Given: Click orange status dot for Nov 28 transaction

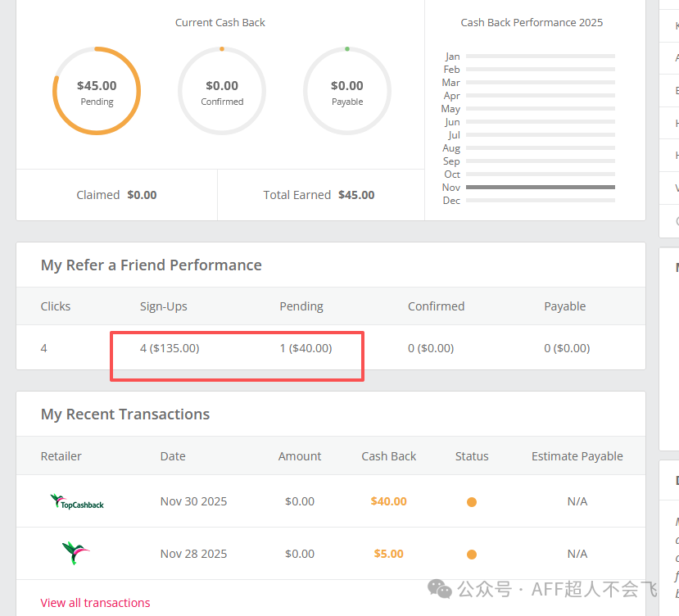Looking at the screenshot, I should 472,555.
